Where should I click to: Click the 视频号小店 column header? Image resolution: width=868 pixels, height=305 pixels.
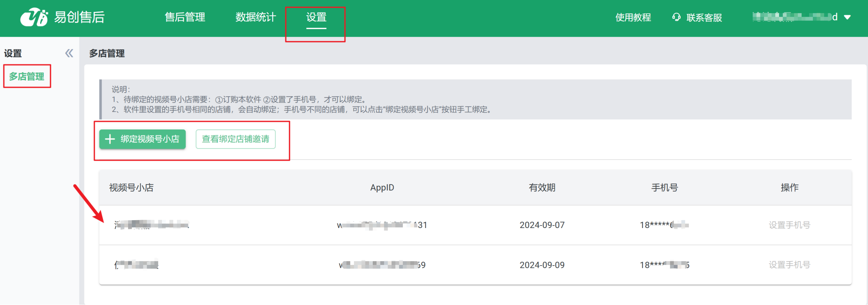point(131,187)
